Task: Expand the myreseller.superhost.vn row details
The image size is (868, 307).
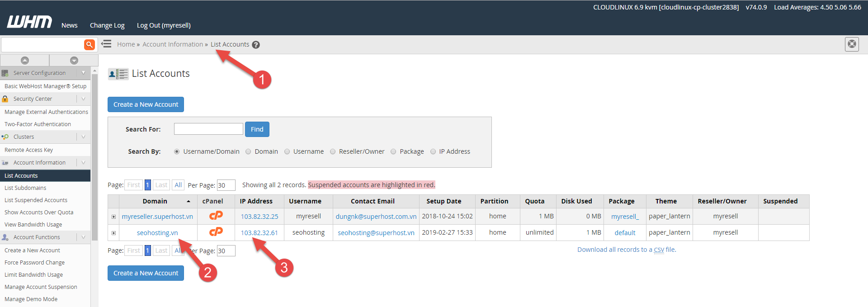Action: coord(113,217)
